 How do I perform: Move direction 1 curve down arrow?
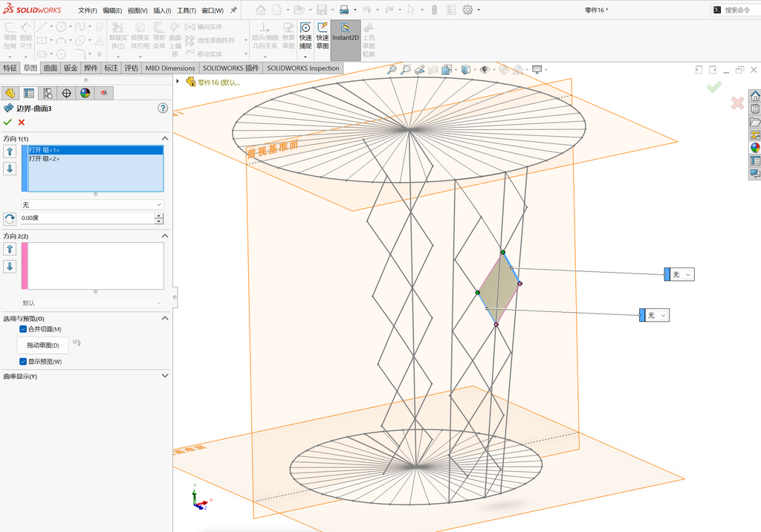[x=10, y=169]
